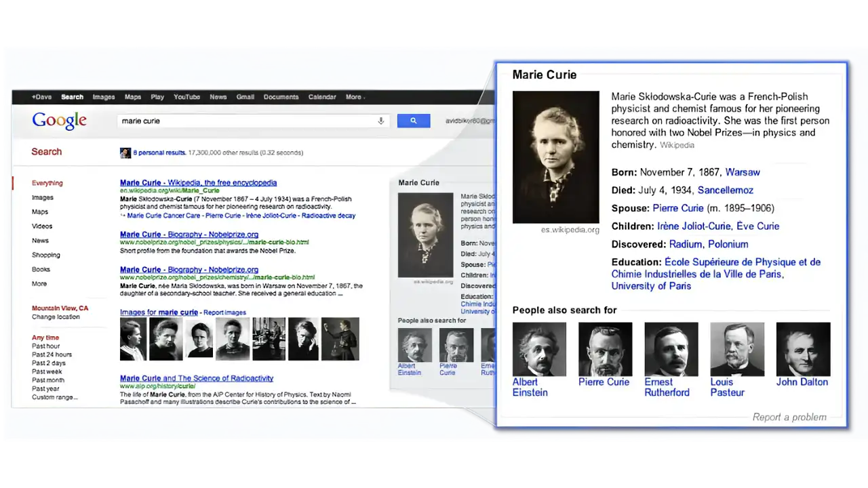Click +Dave in the top bar
The width and height of the screenshot is (868, 488).
coord(41,97)
